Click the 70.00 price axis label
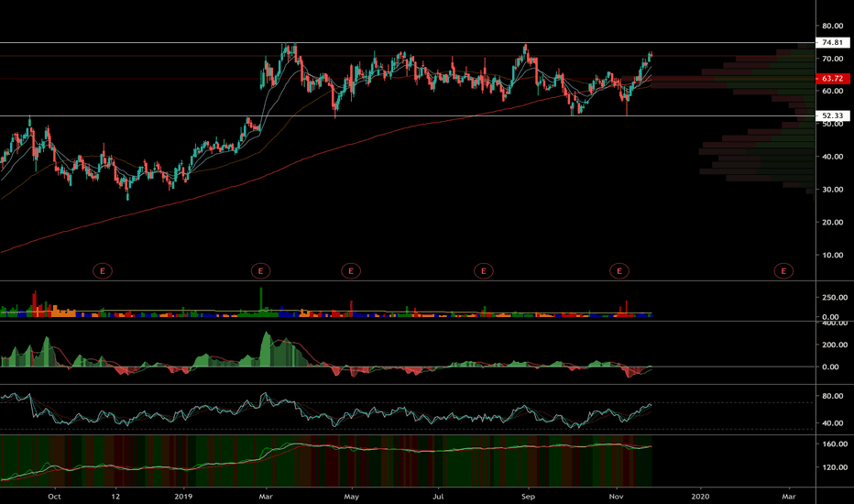The height and width of the screenshot is (504, 854). point(833,59)
